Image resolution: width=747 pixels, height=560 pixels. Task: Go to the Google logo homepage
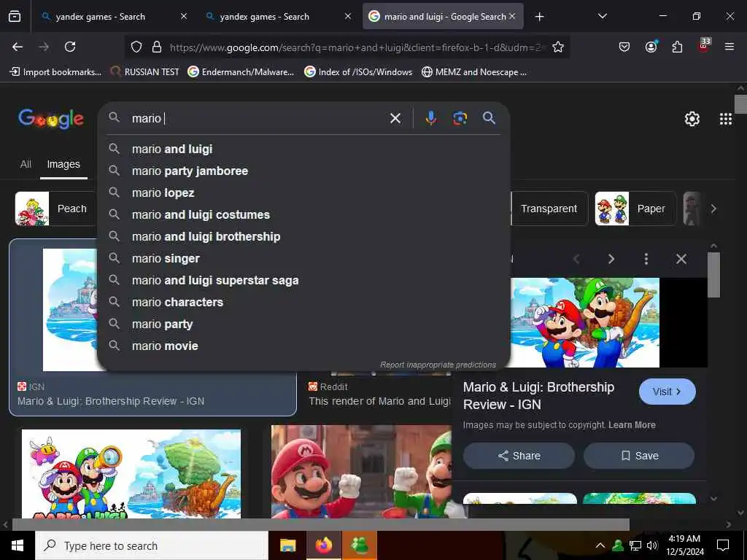click(51, 119)
